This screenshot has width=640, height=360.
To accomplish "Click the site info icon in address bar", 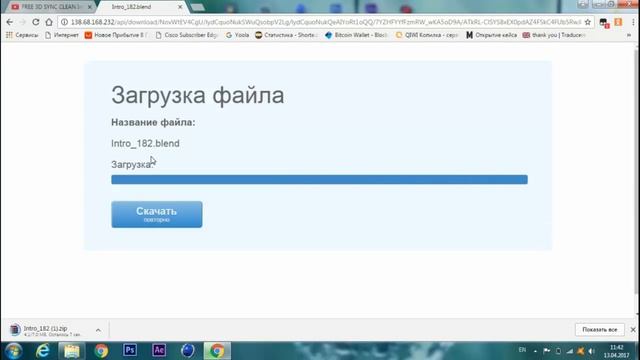I will tap(64, 22).
